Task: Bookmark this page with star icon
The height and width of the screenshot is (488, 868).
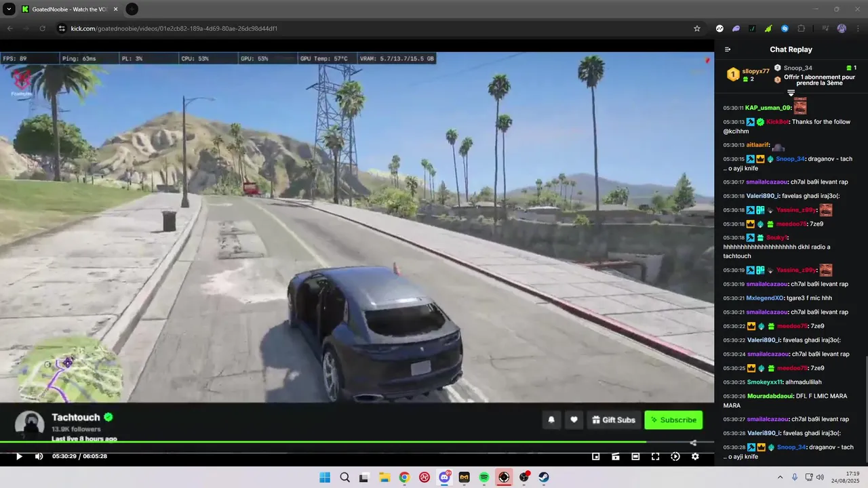Action: 696,28
